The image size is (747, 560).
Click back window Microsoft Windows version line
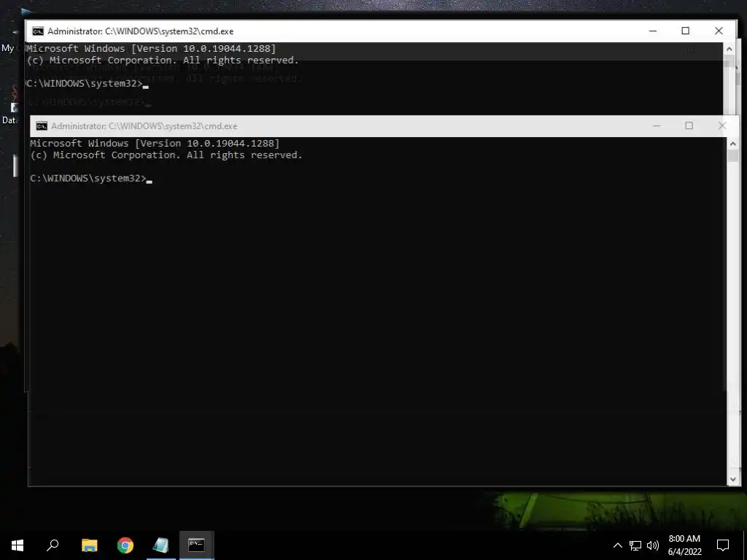coord(151,49)
